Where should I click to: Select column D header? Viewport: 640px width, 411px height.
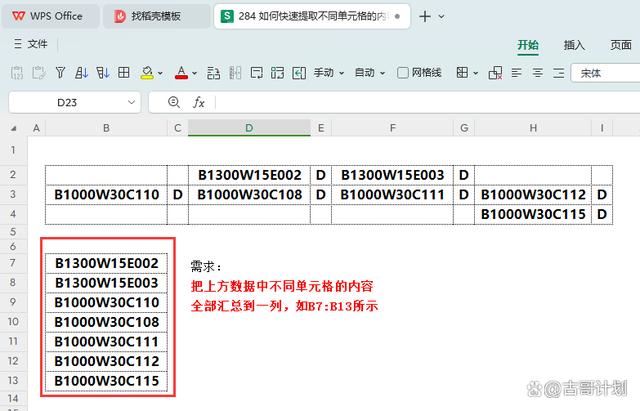point(249,128)
